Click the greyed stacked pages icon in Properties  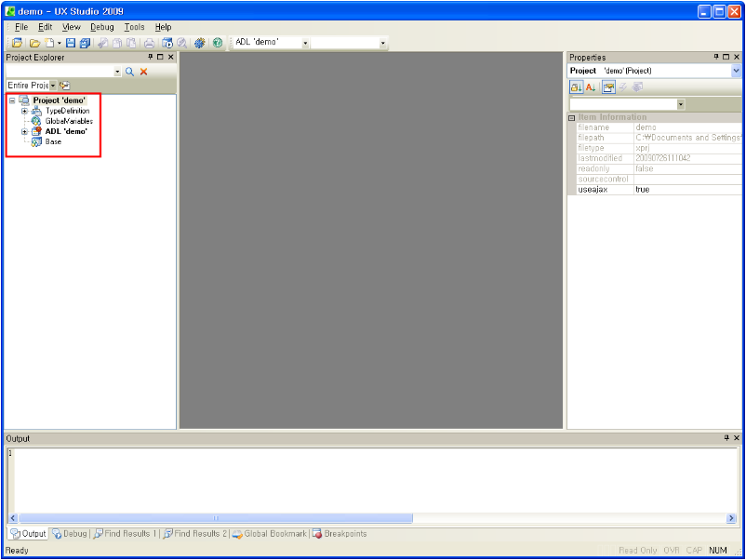[x=637, y=87]
